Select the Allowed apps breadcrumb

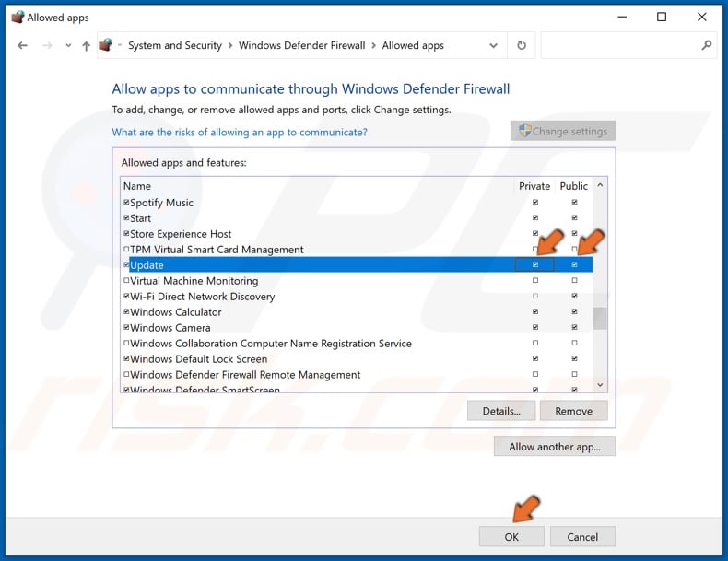click(x=413, y=45)
